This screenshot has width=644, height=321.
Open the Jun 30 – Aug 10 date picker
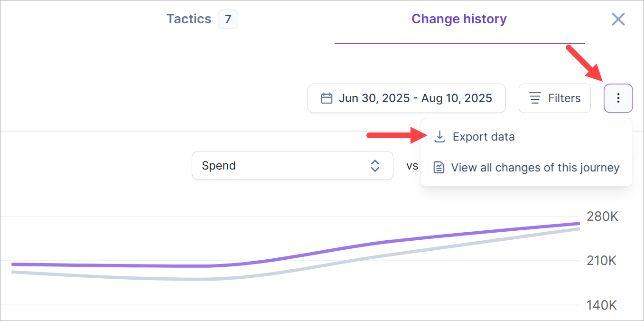(x=406, y=98)
